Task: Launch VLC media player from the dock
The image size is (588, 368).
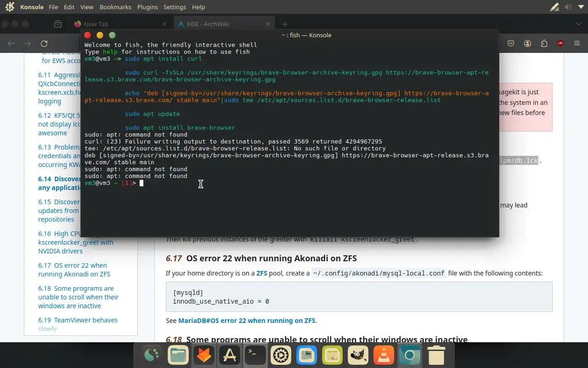Action: pos(384,355)
